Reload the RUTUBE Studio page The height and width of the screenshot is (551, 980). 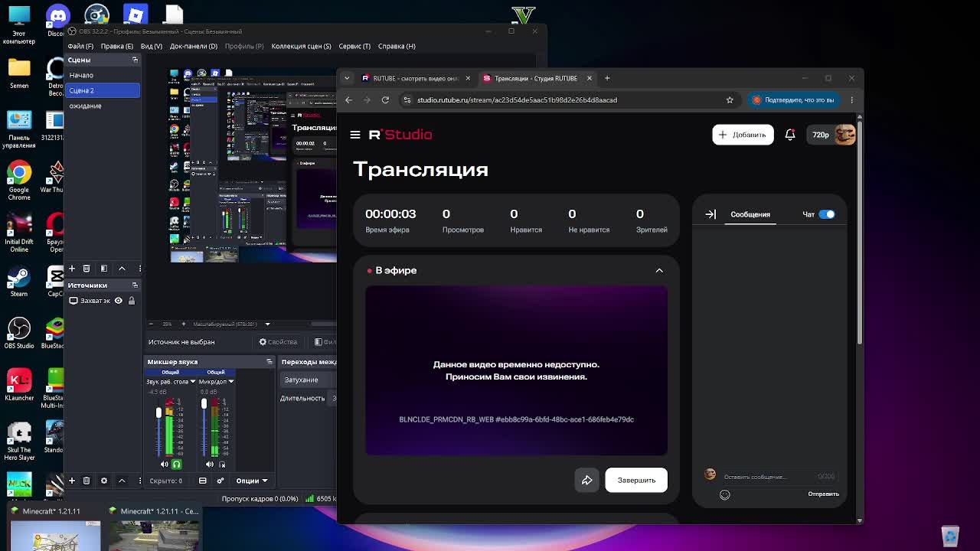[385, 99]
